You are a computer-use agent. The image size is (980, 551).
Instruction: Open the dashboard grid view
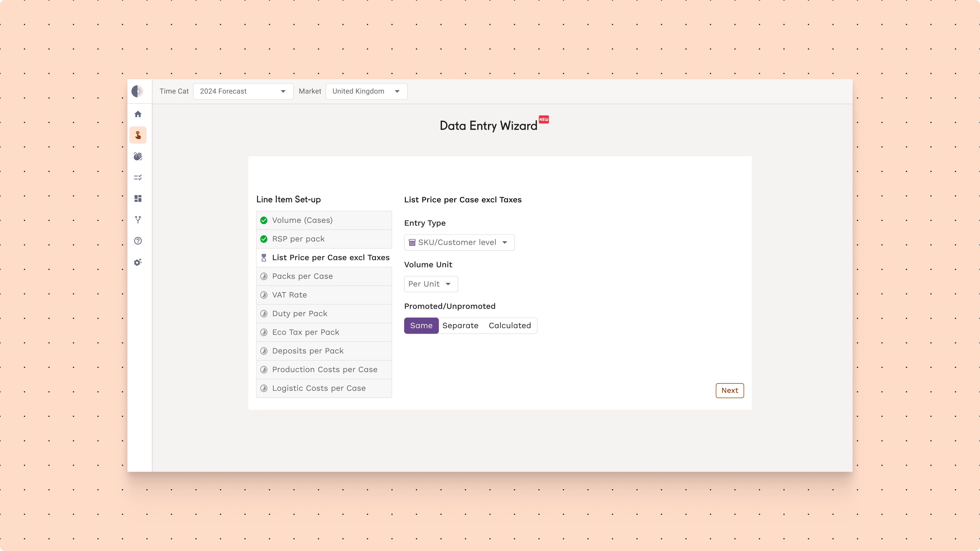coord(138,198)
